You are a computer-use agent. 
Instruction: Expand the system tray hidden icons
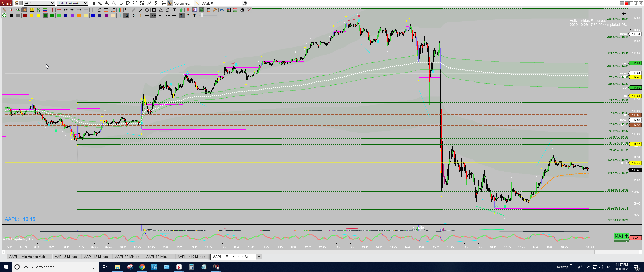pyautogui.click(x=589, y=267)
